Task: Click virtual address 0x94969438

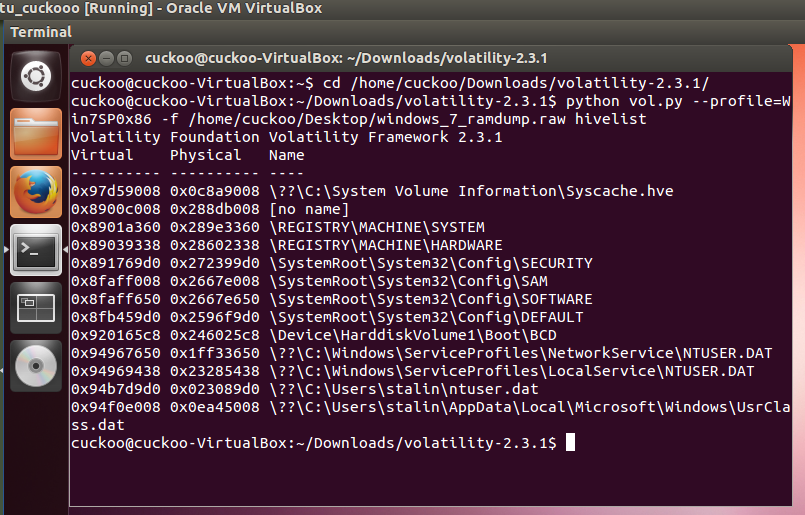Action: point(116,371)
